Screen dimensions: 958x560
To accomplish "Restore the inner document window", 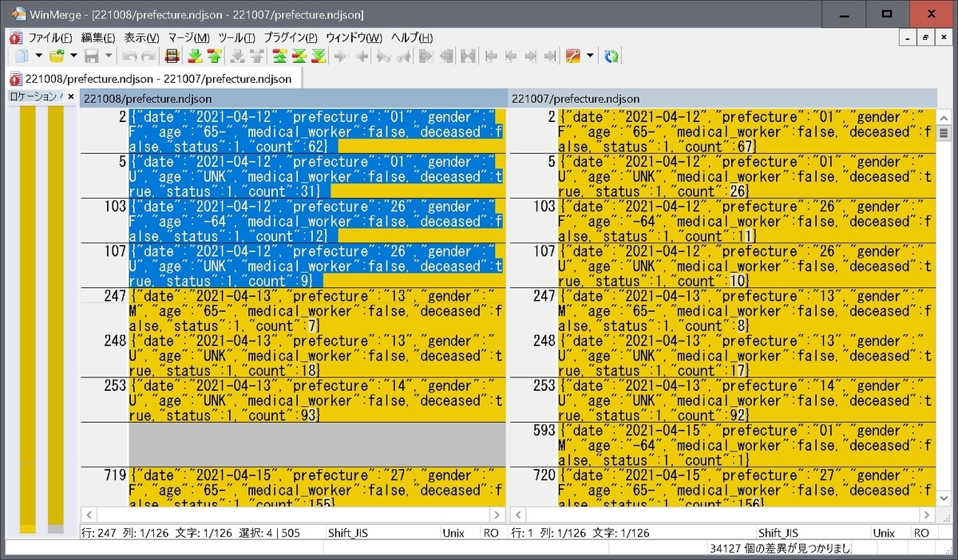I will [x=927, y=37].
